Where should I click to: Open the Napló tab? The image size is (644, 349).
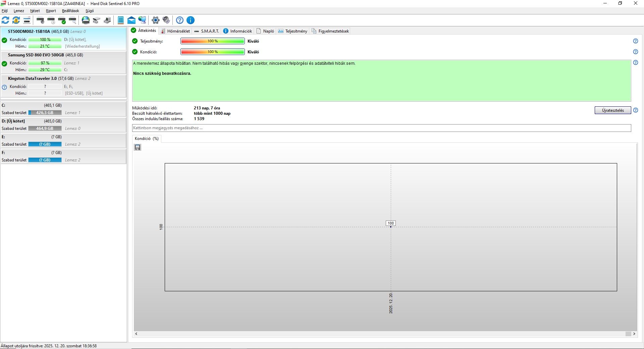[265, 31]
